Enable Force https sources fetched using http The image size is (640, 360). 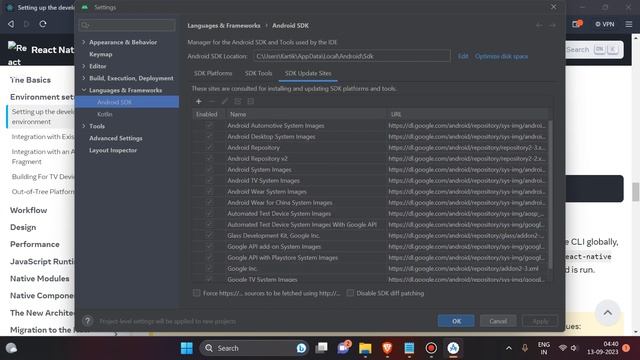click(x=197, y=293)
